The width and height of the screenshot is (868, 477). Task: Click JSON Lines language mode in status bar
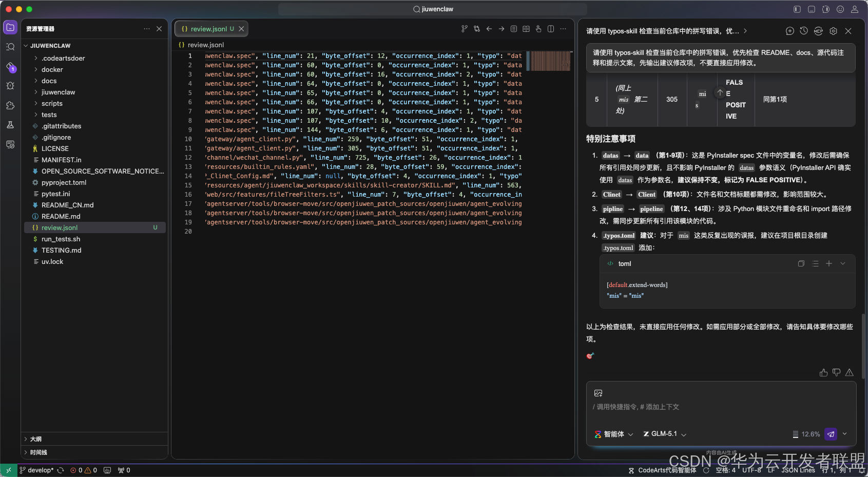coord(798,470)
